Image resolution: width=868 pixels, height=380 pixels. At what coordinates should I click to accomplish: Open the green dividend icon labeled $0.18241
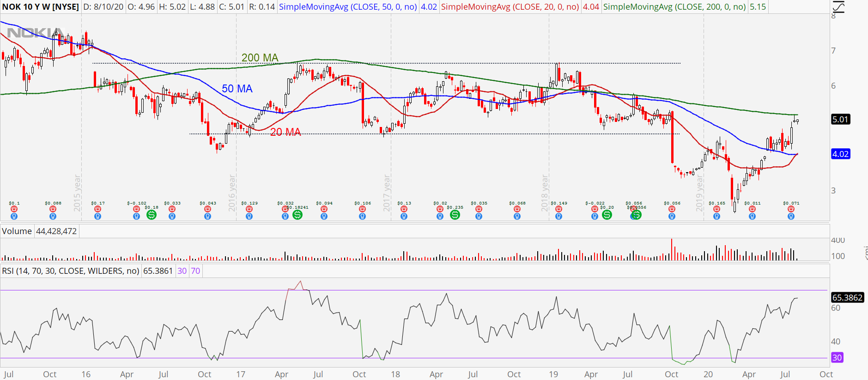tap(297, 215)
